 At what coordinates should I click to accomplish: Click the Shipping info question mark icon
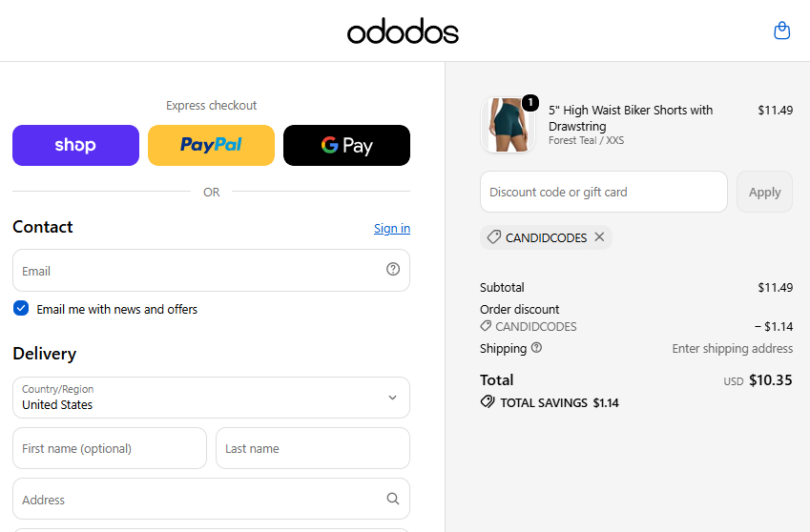tap(537, 348)
